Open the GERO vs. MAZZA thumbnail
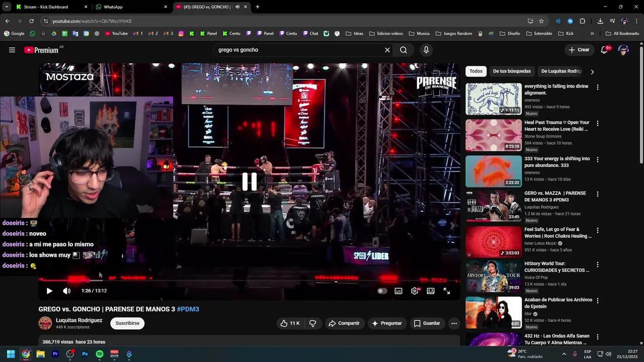 [x=494, y=206]
